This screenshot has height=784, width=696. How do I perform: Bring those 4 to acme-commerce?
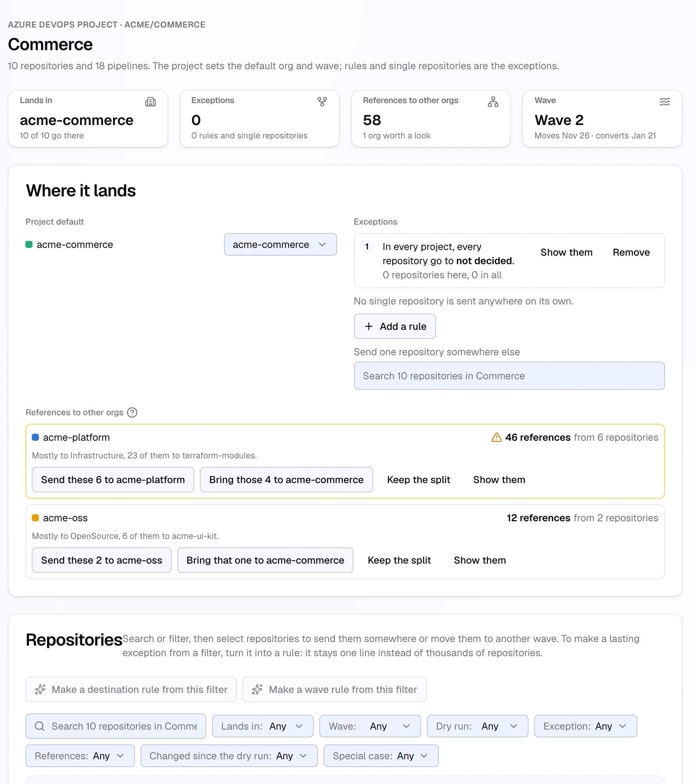(286, 480)
